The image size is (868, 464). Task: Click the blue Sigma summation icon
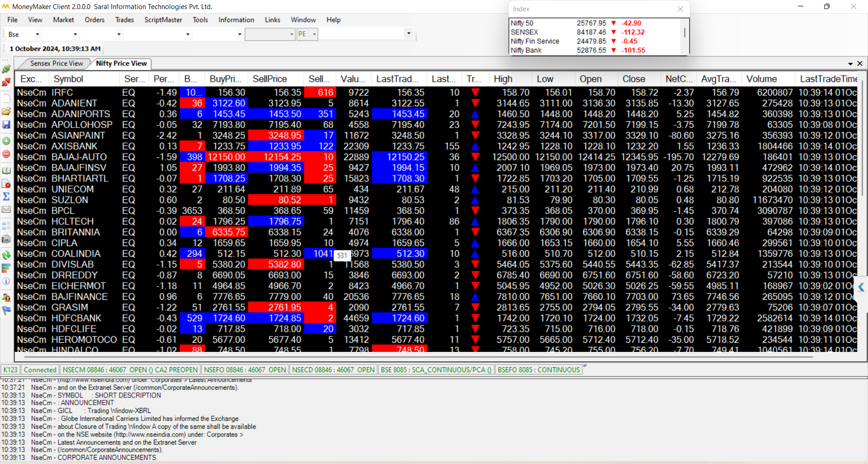(6, 196)
